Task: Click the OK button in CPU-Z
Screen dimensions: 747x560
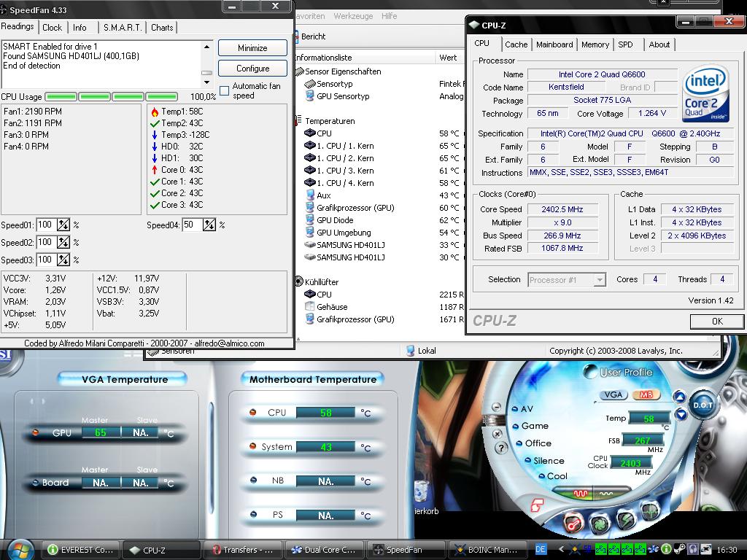Action: tap(717, 322)
